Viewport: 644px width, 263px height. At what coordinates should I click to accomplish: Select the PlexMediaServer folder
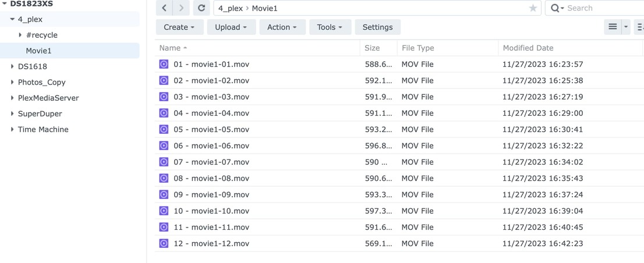tap(48, 98)
